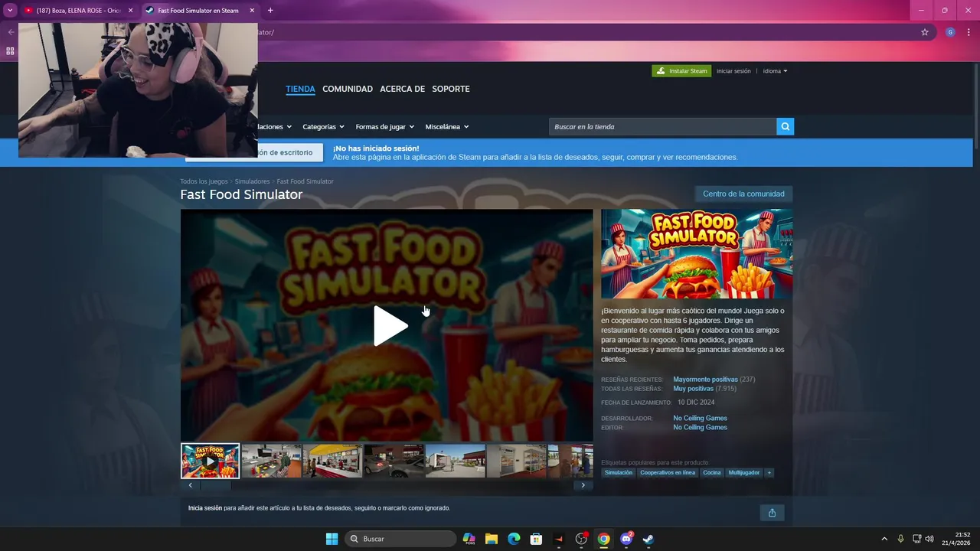Close the Fast Food Simulator en Steam tab
The height and width of the screenshot is (551, 980).
[252, 11]
